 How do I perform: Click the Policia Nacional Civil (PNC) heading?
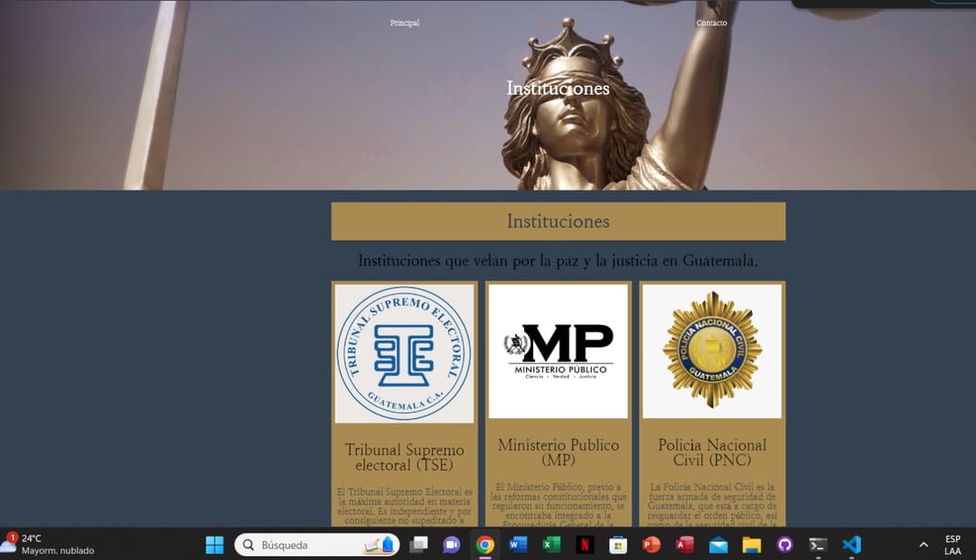tap(712, 453)
